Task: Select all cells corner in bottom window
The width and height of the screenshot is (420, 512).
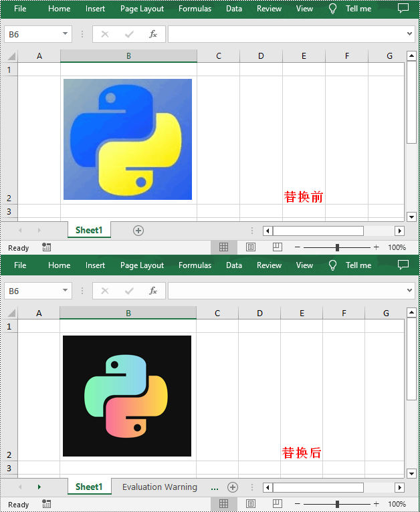Action: pyautogui.click(x=11, y=313)
